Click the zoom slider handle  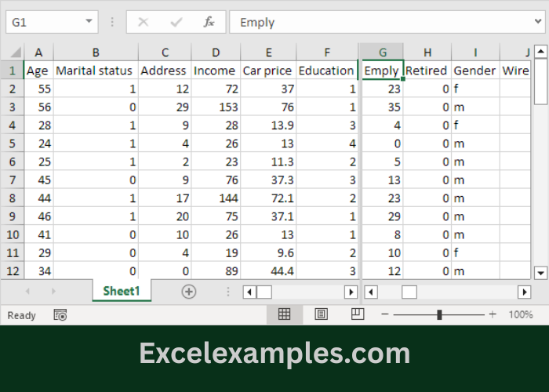(439, 314)
